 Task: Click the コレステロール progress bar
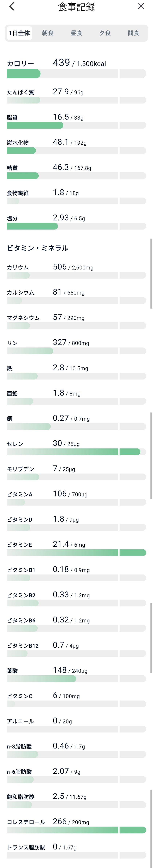tap(76, 830)
